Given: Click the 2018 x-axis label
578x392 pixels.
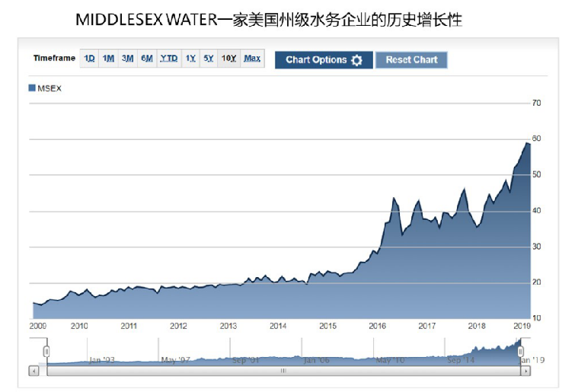Looking at the screenshot, I should (477, 326).
